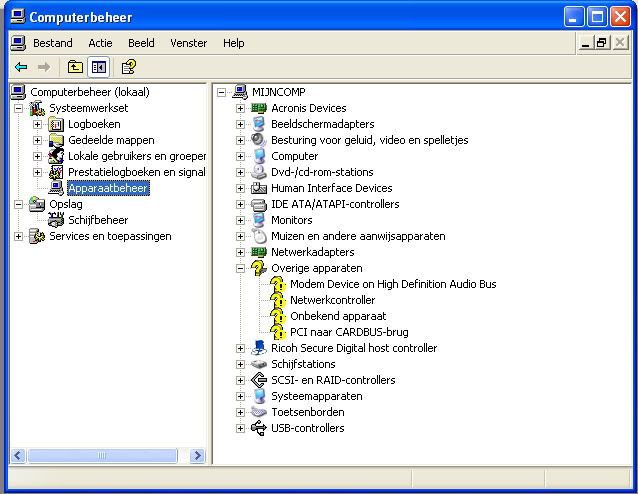Toggle the console tree show/hide icon
638x494 pixels.
click(99, 67)
